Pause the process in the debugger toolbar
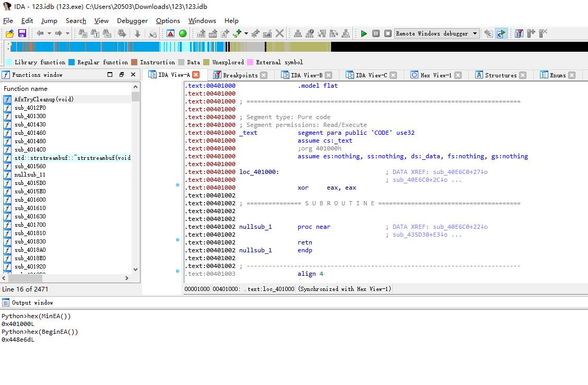 (x=376, y=33)
